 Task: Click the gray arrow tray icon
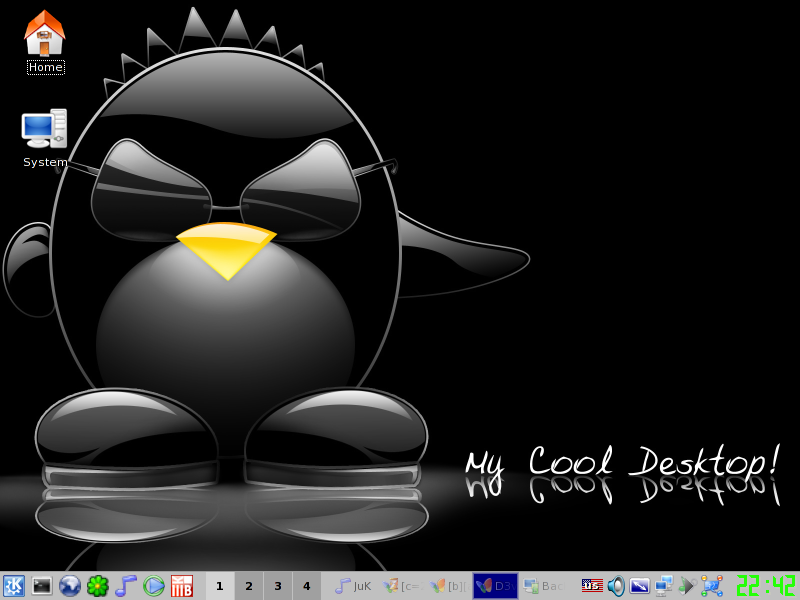point(687,586)
